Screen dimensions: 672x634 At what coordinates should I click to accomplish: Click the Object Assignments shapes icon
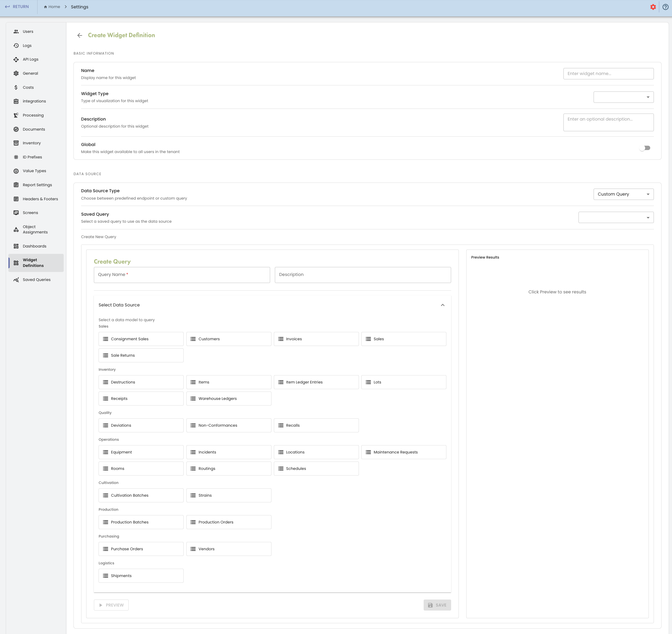[16, 230]
